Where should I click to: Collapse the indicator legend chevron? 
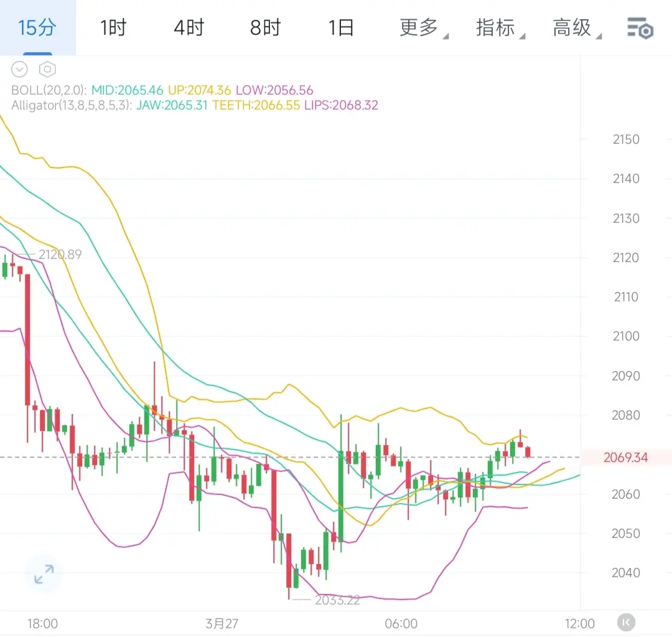[19, 69]
